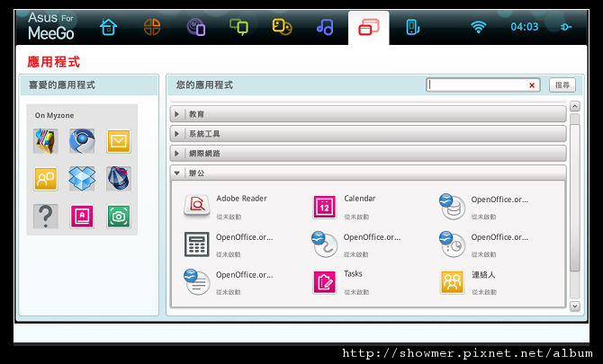Launch yellow envelope Mail favorite
The image size is (603, 364).
(119, 141)
